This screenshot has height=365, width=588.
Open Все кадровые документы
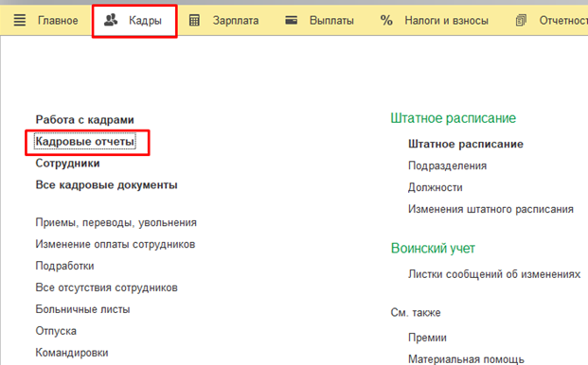pos(106,185)
